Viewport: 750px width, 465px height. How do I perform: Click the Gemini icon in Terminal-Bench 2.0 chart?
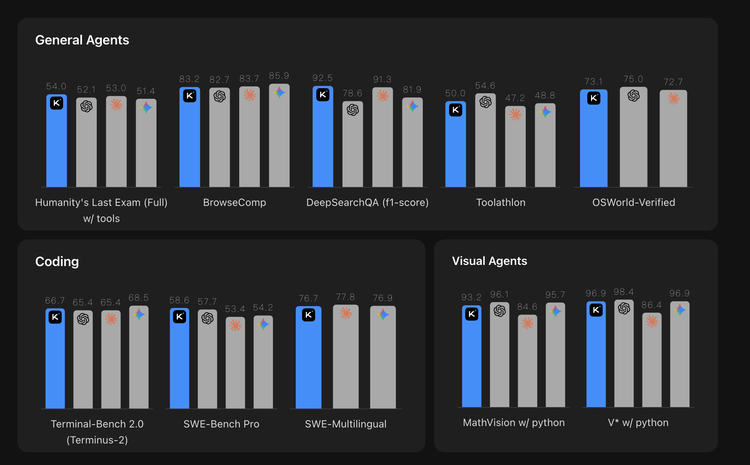(139, 314)
